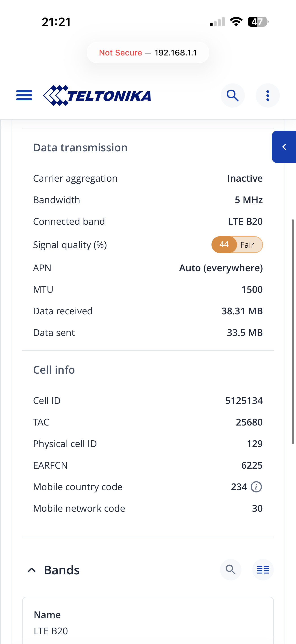The image size is (296, 644).
Task: Tap the Teltonika logo
Action: pos(97,95)
